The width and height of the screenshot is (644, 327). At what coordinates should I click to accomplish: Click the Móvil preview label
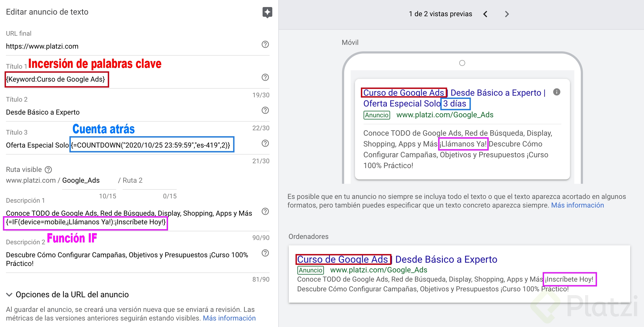pos(350,42)
